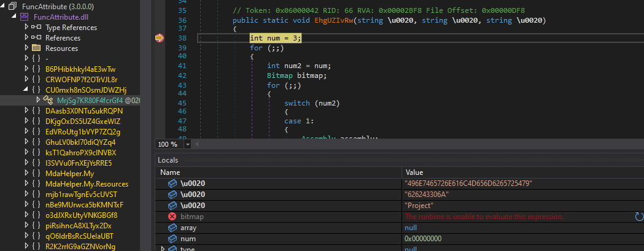644x251 pixels.
Task: Expand the Type References node
Action: coord(26,27)
